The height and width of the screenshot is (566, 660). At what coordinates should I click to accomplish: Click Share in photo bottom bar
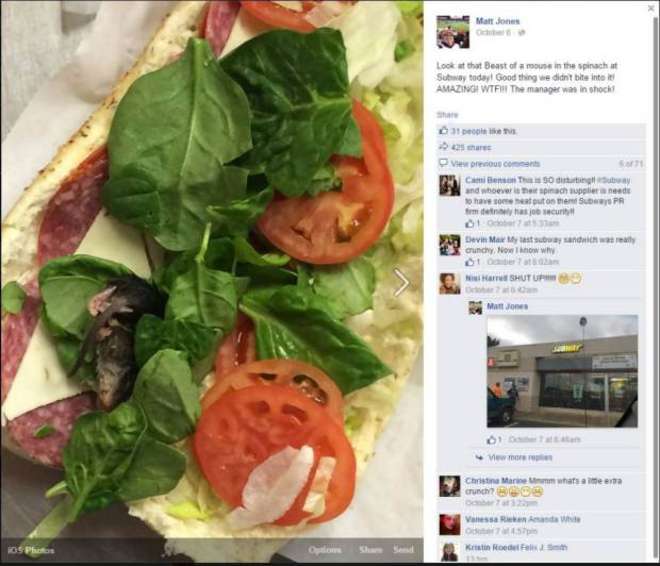coord(370,550)
